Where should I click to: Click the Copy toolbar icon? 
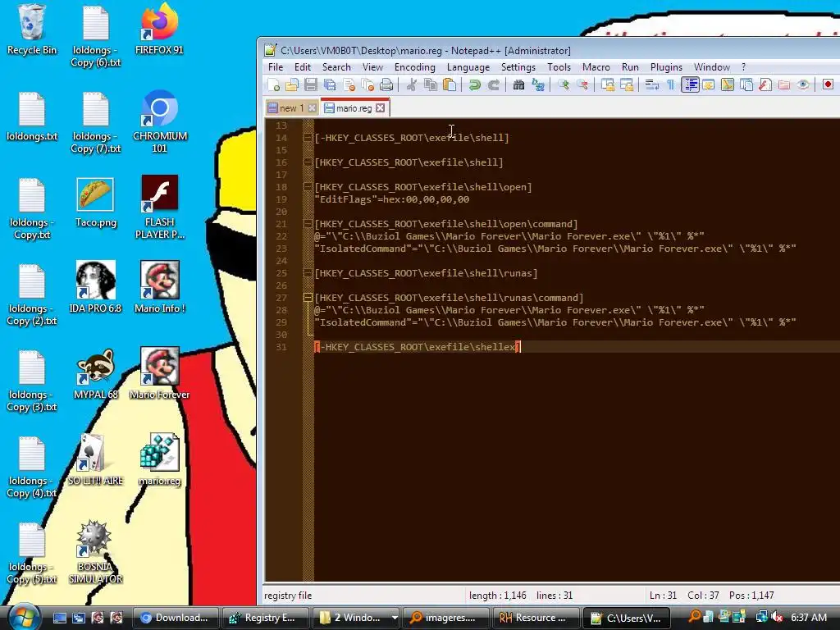pos(430,84)
